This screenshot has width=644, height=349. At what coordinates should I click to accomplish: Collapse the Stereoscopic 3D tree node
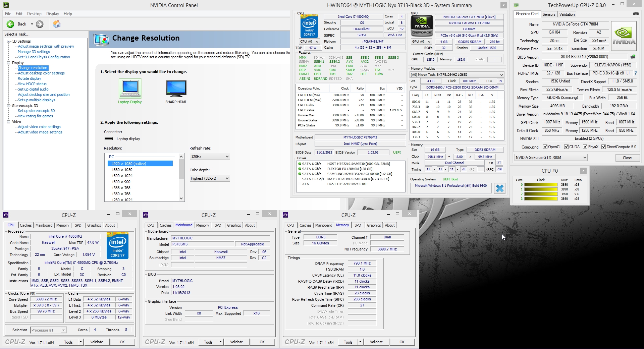(8, 106)
